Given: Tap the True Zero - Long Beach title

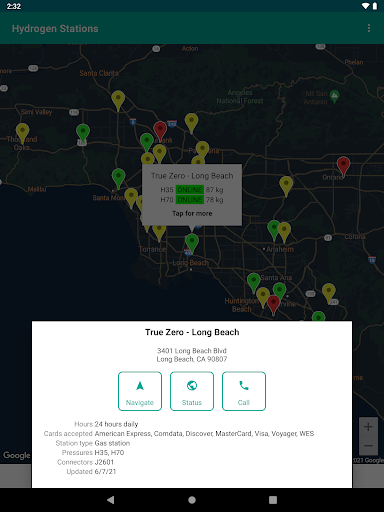Looking at the screenshot, I should coord(192,332).
